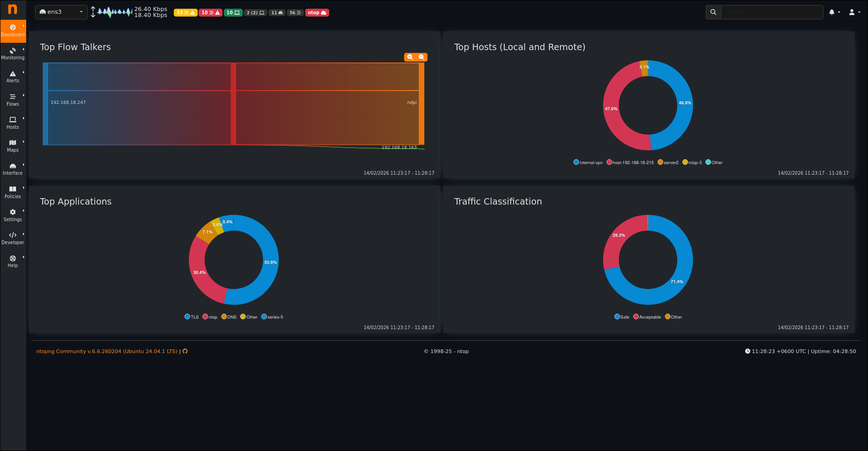This screenshot has height=451, width=868.
Task: Click the search magnifier icon
Action: click(x=713, y=12)
